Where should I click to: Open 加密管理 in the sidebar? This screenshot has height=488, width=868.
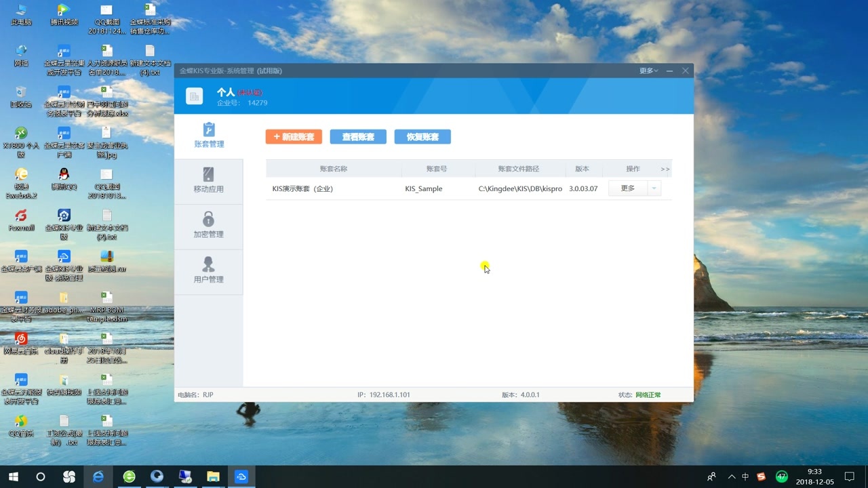(x=208, y=226)
